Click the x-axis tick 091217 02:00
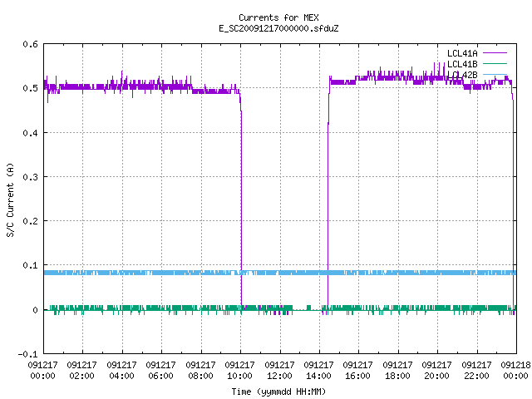This screenshot has width=532, height=399. click(81, 370)
